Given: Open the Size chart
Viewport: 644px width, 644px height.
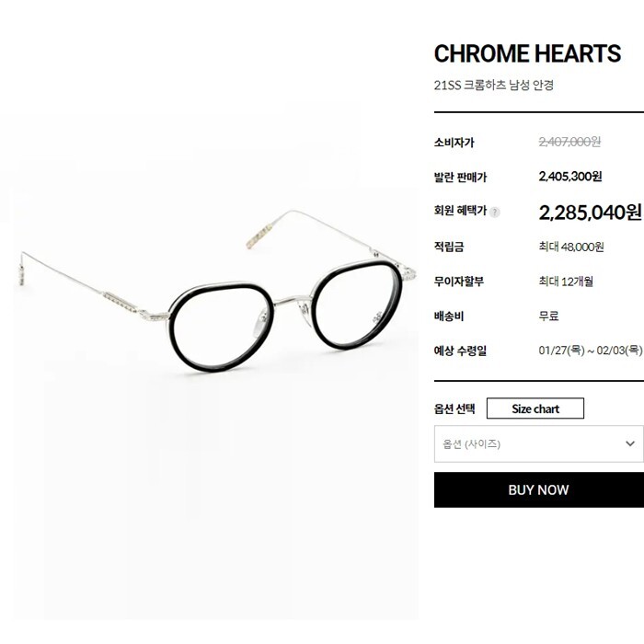Looking at the screenshot, I should (535, 408).
